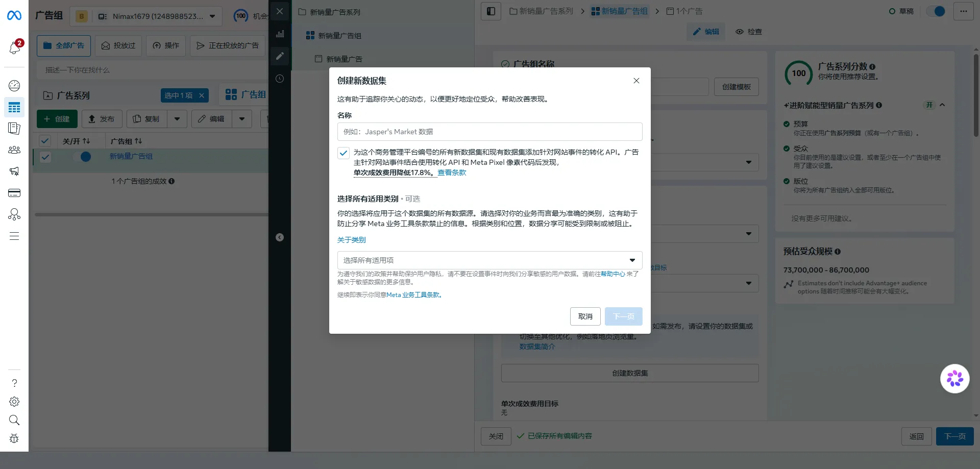
Task: Open settings gear in left sidebar
Action: (x=14, y=402)
